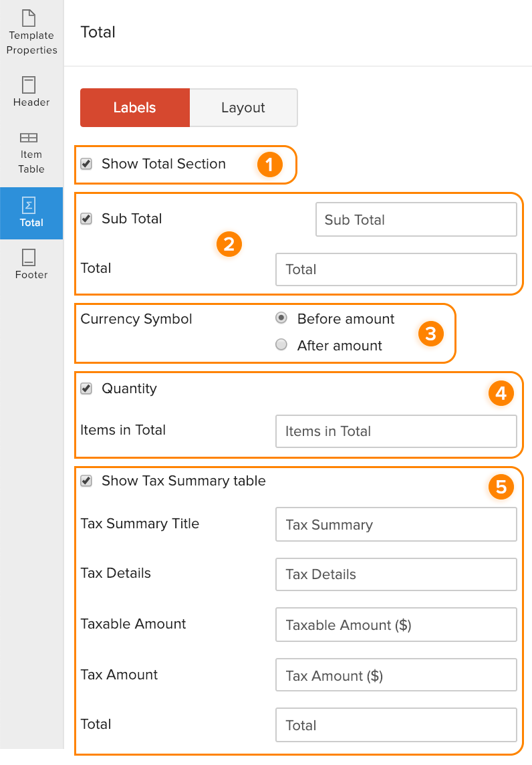The height and width of the screenshot is (765, 532).
Task: Uncheck Show Total Section checkbox
Action: (86, 164)
